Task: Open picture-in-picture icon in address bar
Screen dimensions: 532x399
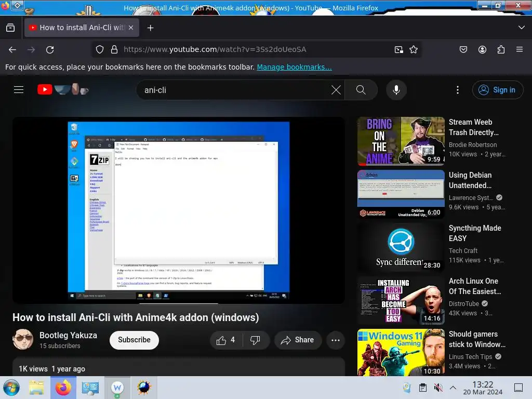Action: click(398, 49)
